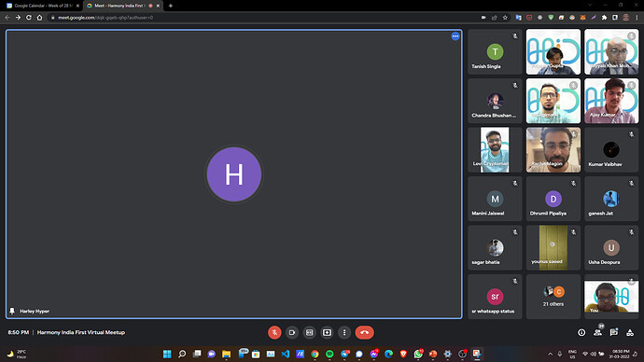This screenshot has height=362, width=644.
Task: Open the Google Translate extension icon
Action: click(x=518, y=18)
